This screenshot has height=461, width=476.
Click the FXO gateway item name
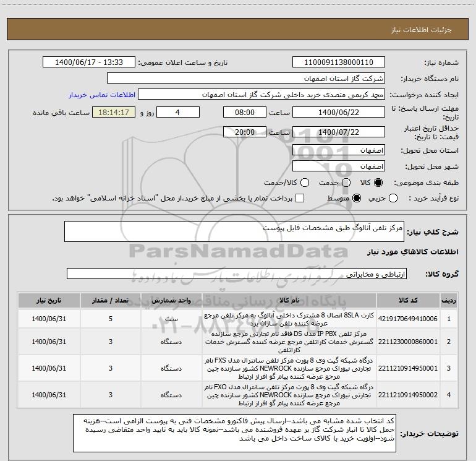coord(289,395)
